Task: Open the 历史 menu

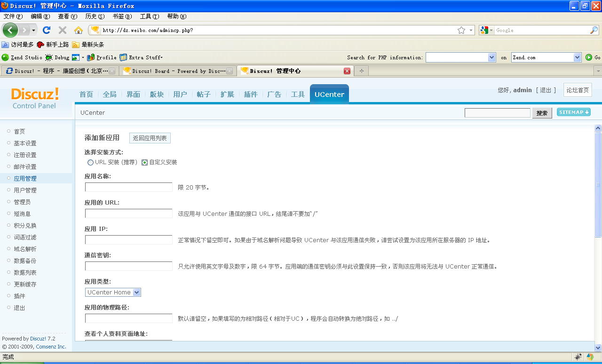Action: [x=95, y=16]
